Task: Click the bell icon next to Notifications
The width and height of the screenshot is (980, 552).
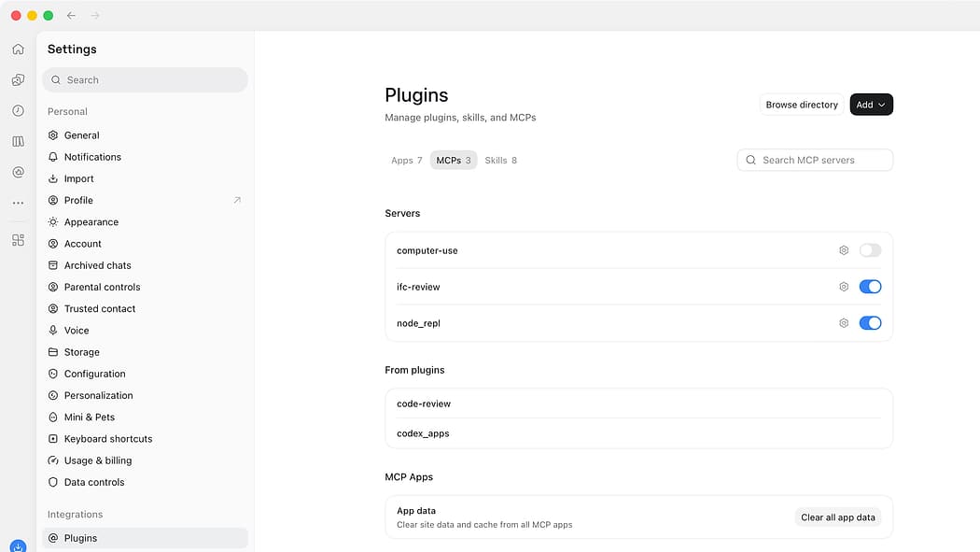Action: [x=53, y=157]
